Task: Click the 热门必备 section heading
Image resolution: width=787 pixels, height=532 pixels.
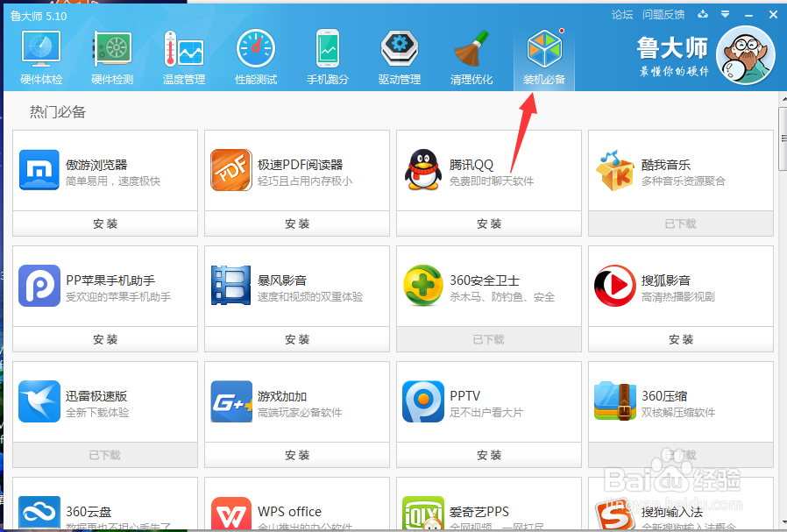Action: (x=58, y=112)
